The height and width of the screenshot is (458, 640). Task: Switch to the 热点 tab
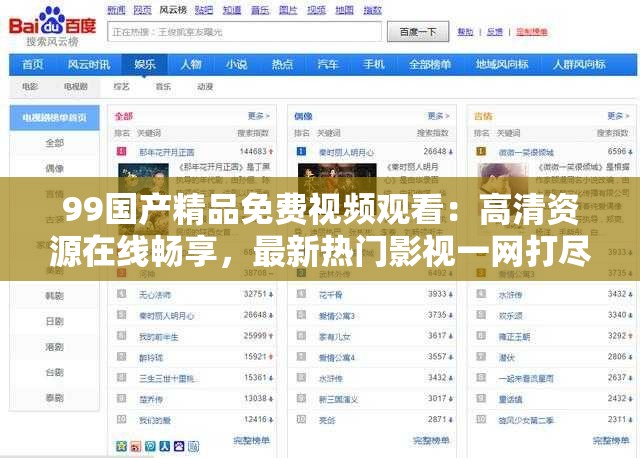tap(282, 64)
